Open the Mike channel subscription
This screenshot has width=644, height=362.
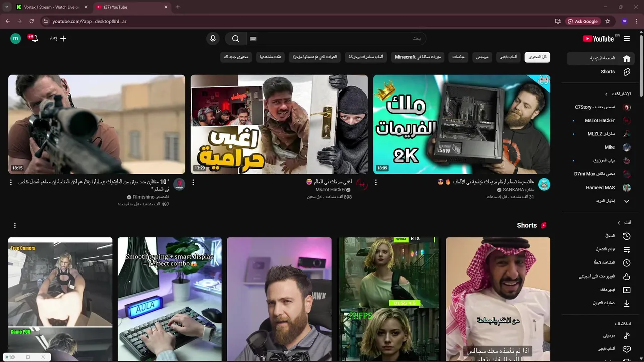[x=601, y=147]
